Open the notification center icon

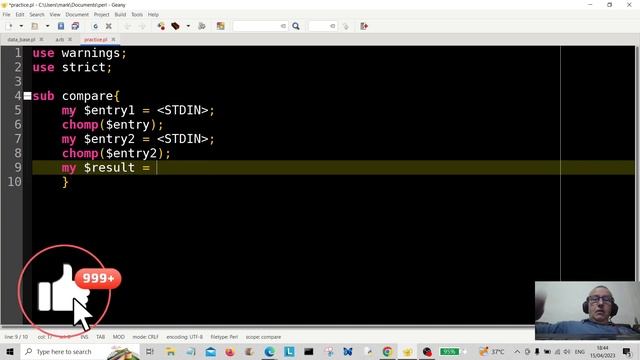click(x=627, y=352)
